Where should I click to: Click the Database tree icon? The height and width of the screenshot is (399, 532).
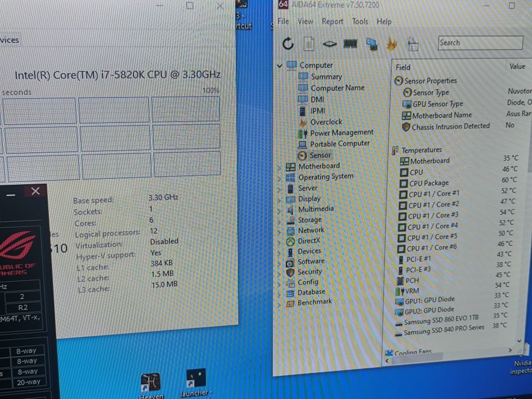[290, 293]
